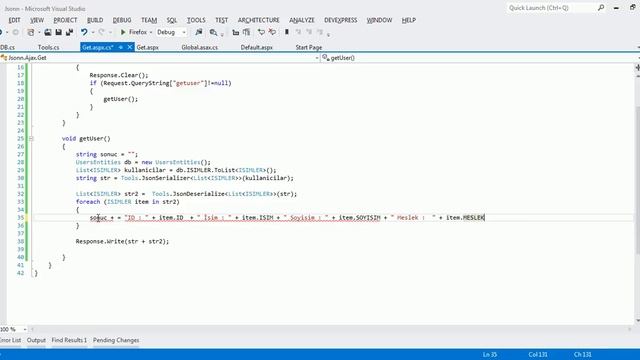
Task: Switch to the Tools.cs tab
Action: (48, 47)
